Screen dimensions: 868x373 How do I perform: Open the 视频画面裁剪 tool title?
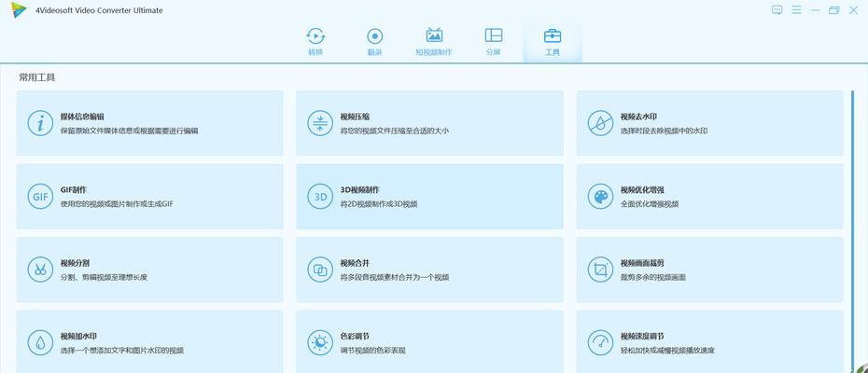tap(642, 263)
